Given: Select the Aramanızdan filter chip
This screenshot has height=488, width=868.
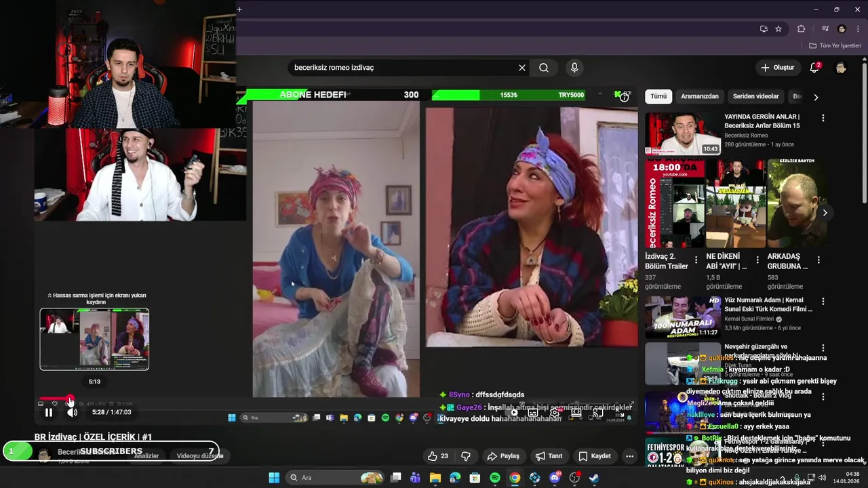Looking at the screenshot, I should pos(700,96).
